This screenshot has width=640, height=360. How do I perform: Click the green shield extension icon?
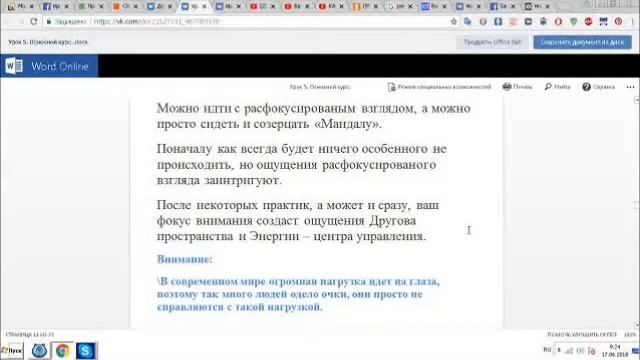click(573, 22)
